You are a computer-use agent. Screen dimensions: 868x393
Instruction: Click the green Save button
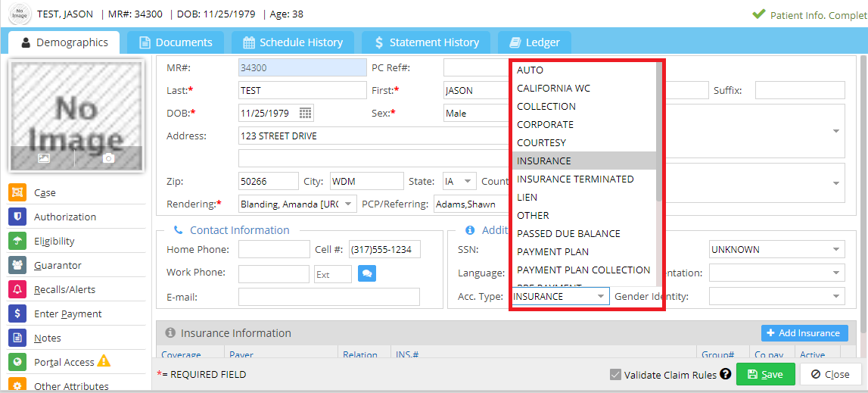pos(765,374)
